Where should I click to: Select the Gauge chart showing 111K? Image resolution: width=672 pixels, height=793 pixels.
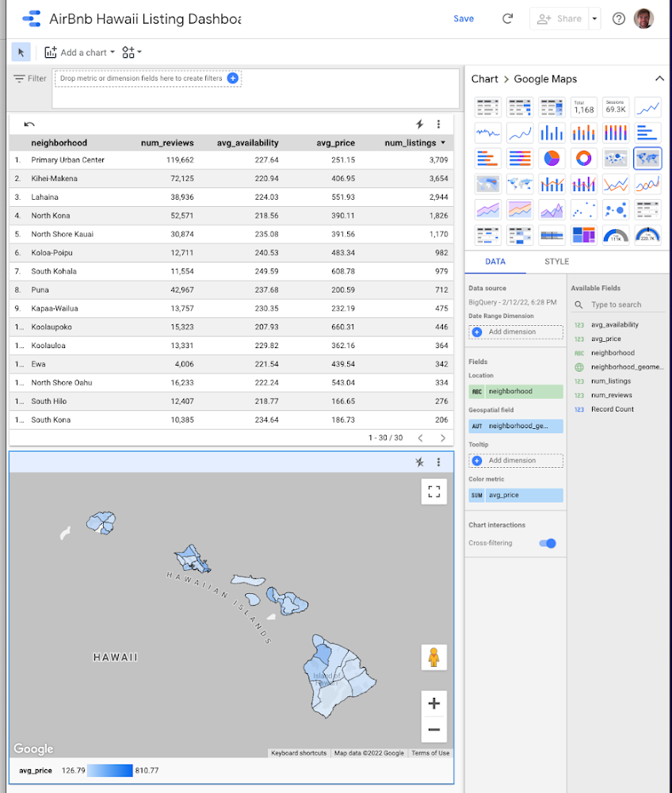click(616, 236)
